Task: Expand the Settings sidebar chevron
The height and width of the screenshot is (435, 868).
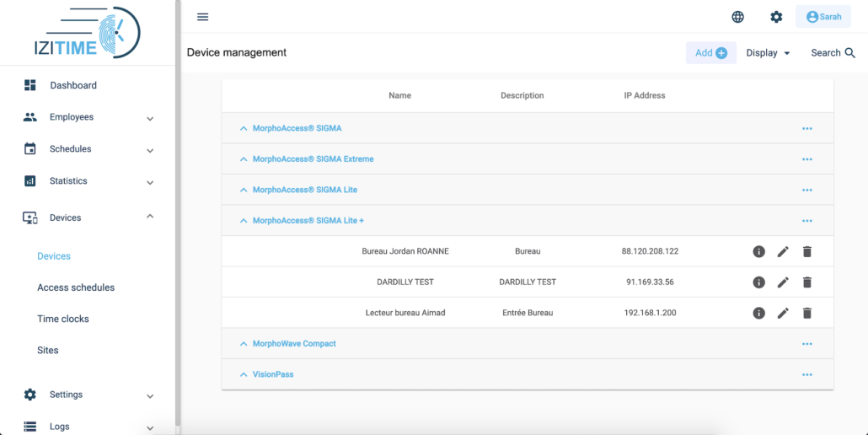Action: 150,395
